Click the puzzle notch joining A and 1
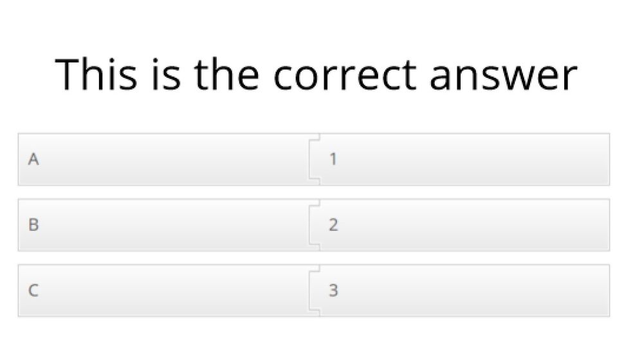 314,159
